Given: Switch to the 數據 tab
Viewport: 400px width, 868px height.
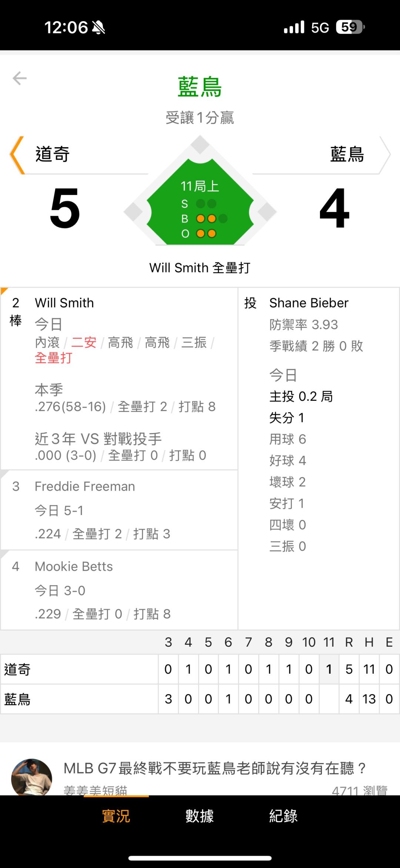Looking at the screenshot, I should pos(200,816).
